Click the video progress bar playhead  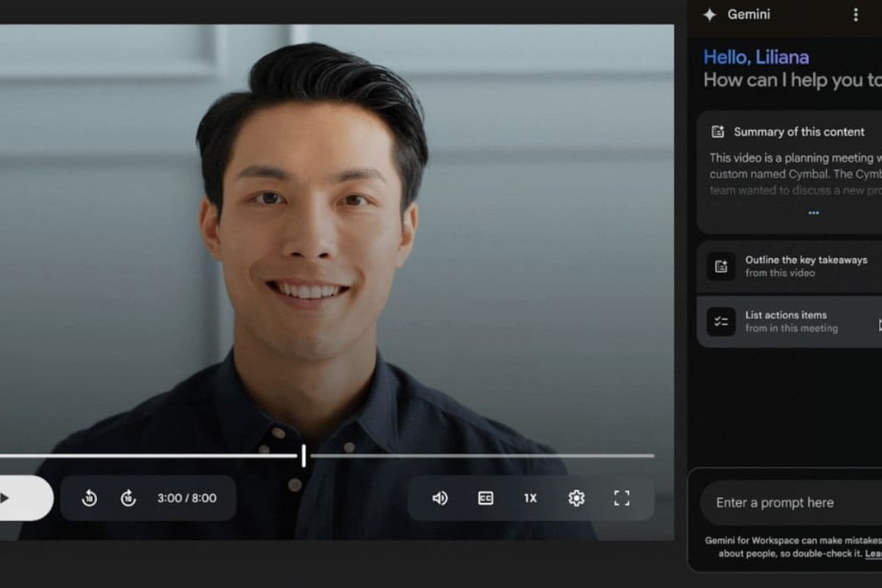(304, 456)
